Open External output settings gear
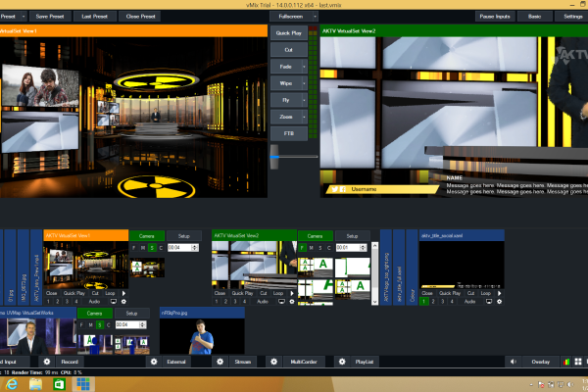Viewport: 588px width, 392px height. pos(153,362)
